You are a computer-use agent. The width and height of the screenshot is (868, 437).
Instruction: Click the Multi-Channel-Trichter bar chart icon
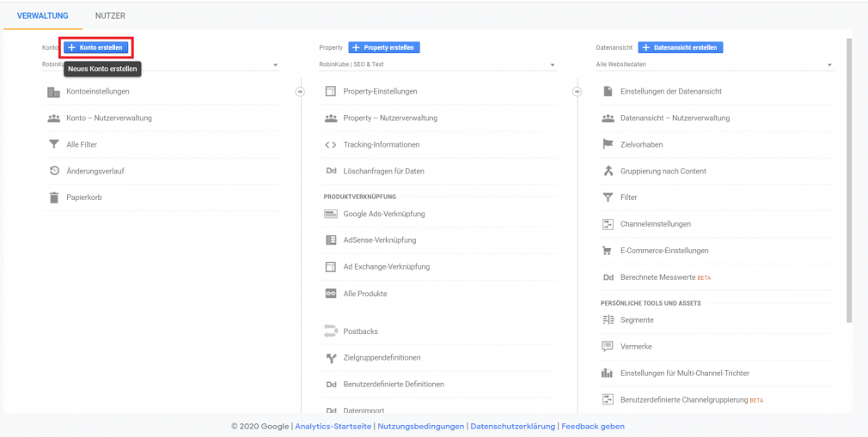(x=608, y=373)
